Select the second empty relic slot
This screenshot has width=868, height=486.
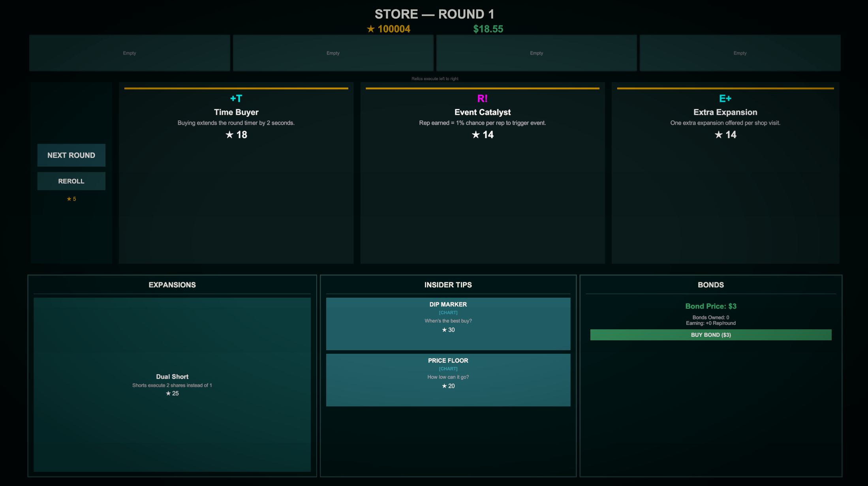[x=333, y=53]
